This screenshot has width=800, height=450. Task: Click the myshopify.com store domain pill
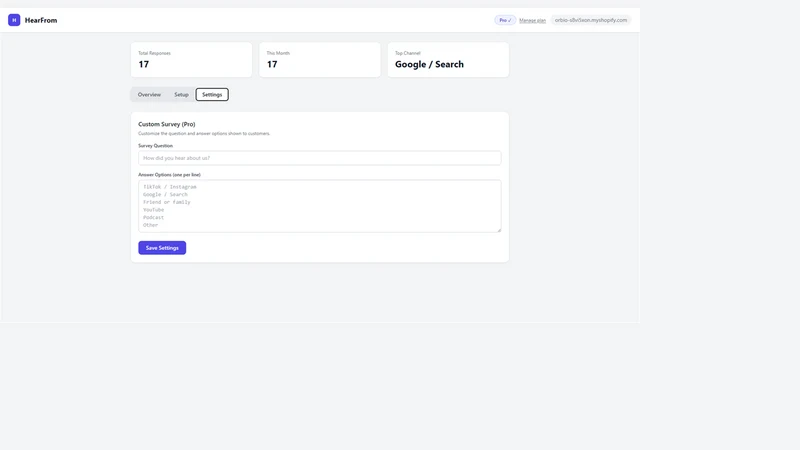591,20
